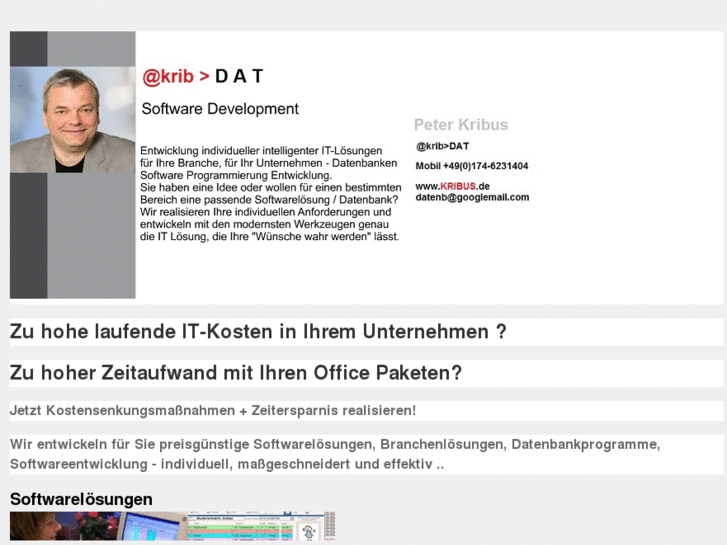Click the datenb@googlemail.com email address
Image resolution: width=727 pixels, height=545 pixels.
472,197
